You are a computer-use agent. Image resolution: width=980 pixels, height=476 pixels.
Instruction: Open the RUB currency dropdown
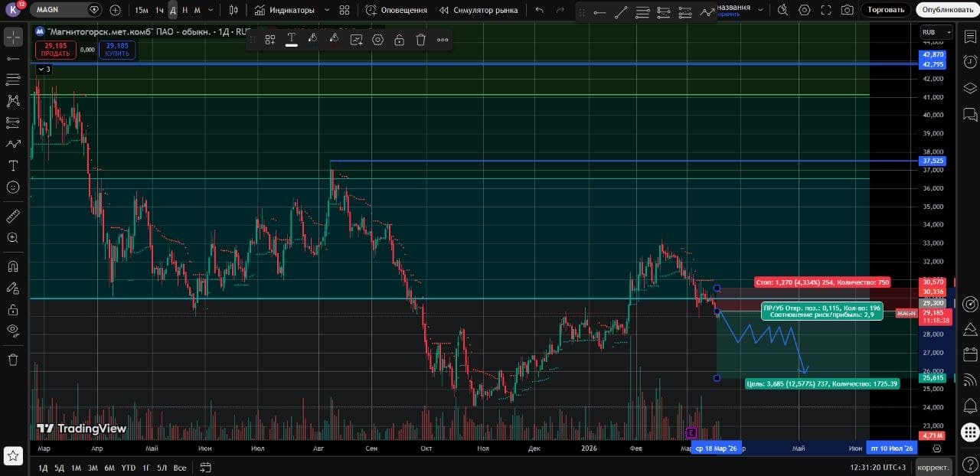click(937, 32)
